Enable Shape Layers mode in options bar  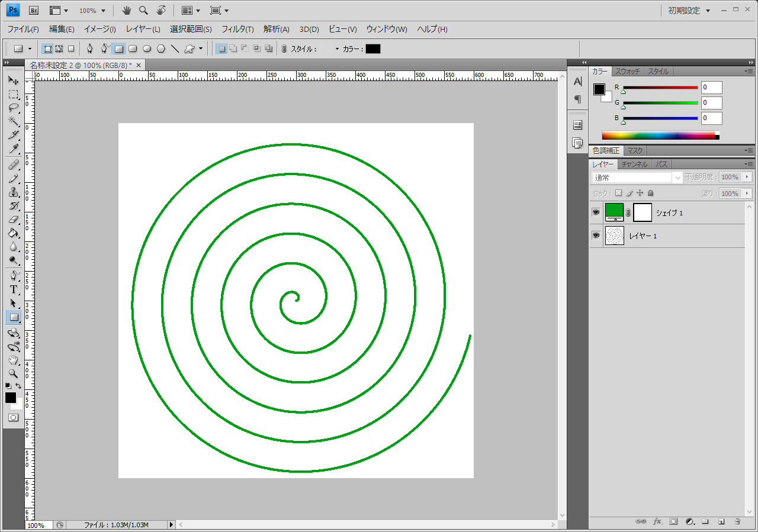pyautogui.click(x=48, y=49)
